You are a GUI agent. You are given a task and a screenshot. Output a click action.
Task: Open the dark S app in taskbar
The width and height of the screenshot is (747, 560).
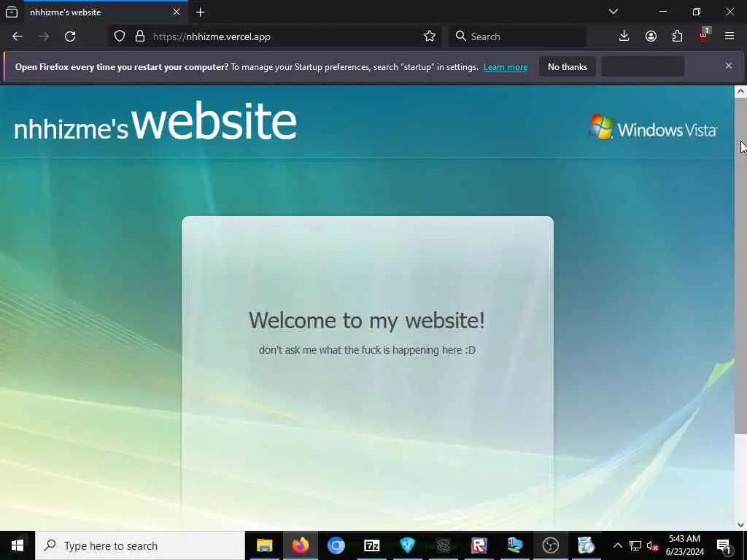click(443, 545)
